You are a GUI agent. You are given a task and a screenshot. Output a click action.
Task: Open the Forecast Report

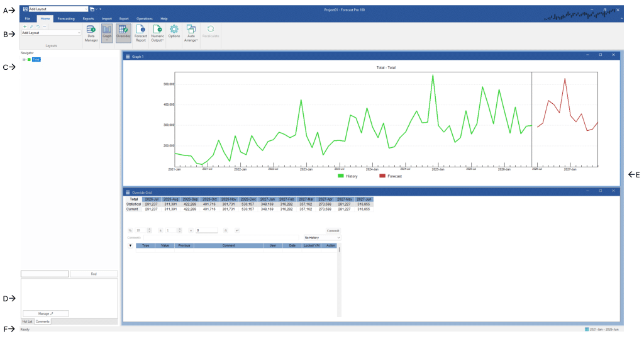coord(140,32)
